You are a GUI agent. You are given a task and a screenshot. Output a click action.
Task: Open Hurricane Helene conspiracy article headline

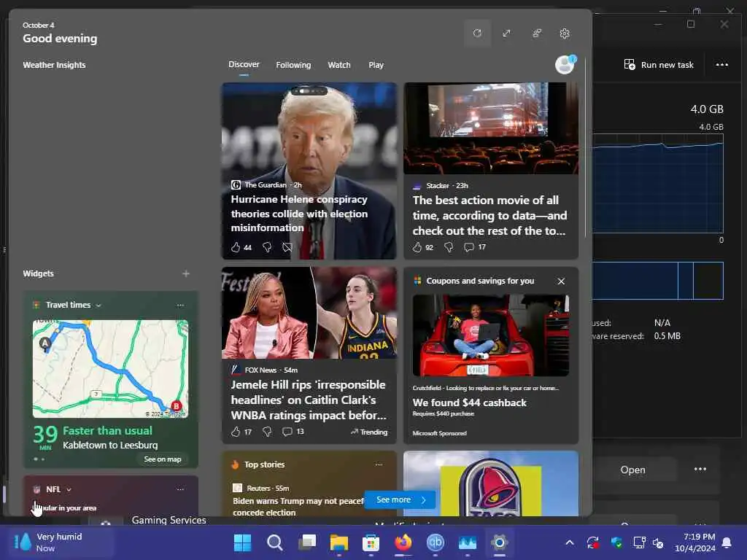(x=299, y=214)
